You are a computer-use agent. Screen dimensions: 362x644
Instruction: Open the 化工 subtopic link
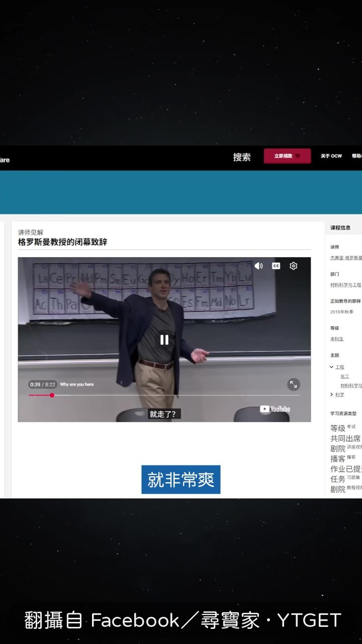[x=345, y=376]
